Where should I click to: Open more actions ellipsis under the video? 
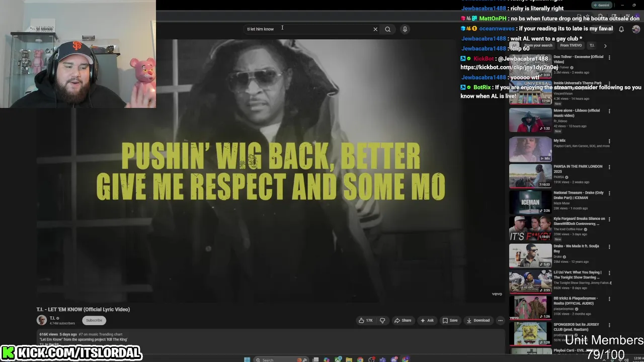(x=500, y=320)
